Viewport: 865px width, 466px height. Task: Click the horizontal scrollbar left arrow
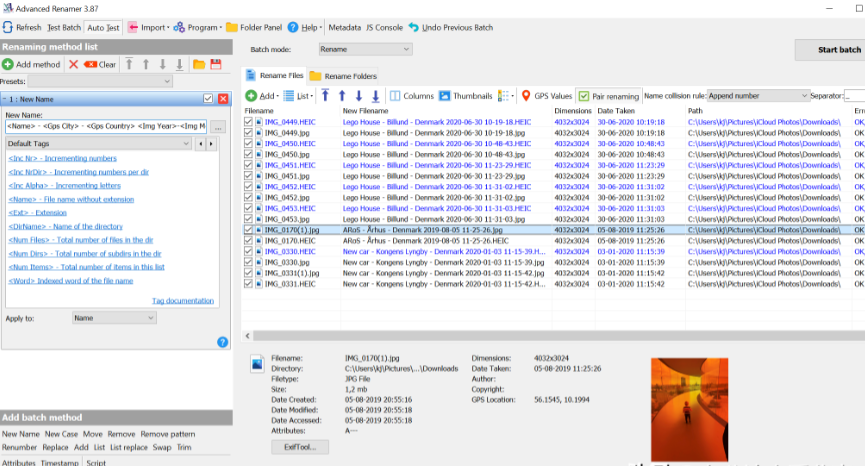(247, 335)
